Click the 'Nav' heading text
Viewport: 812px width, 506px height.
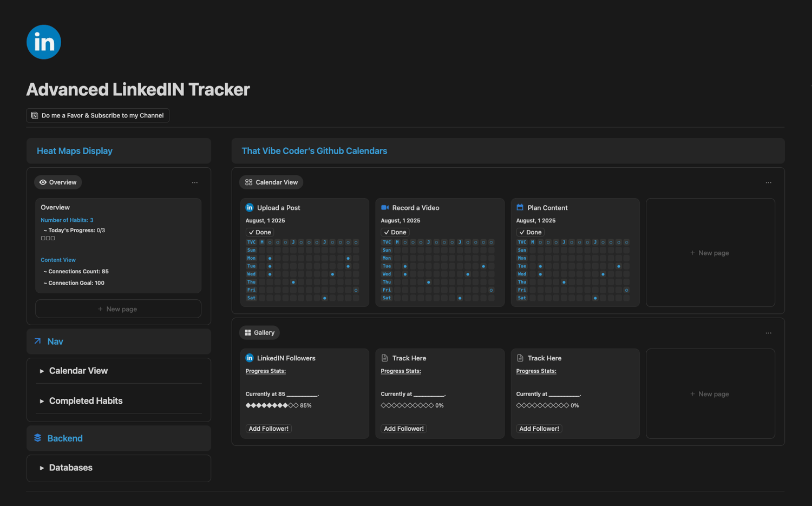55,341
